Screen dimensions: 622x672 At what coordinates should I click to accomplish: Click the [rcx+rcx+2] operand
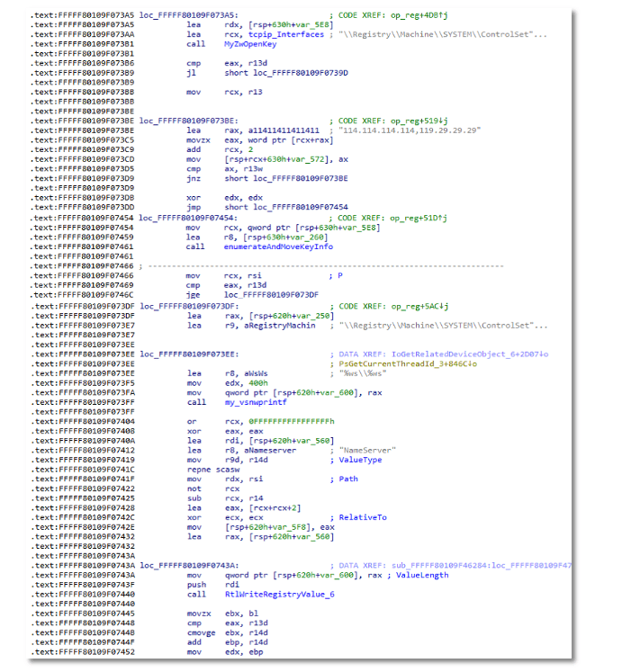(x=275, y=508)
